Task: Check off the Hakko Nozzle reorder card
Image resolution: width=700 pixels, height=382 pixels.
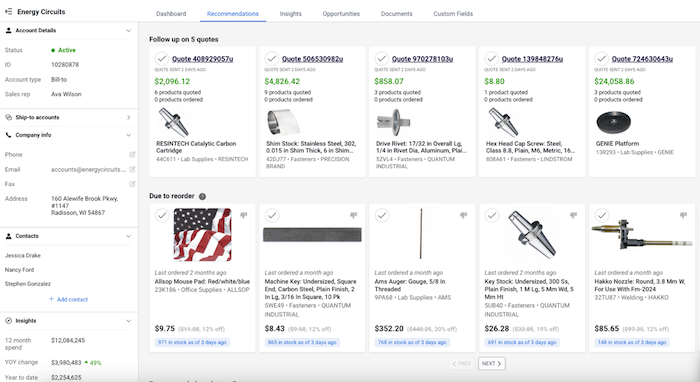Action: pyautogui.click(x=601, y=216)
